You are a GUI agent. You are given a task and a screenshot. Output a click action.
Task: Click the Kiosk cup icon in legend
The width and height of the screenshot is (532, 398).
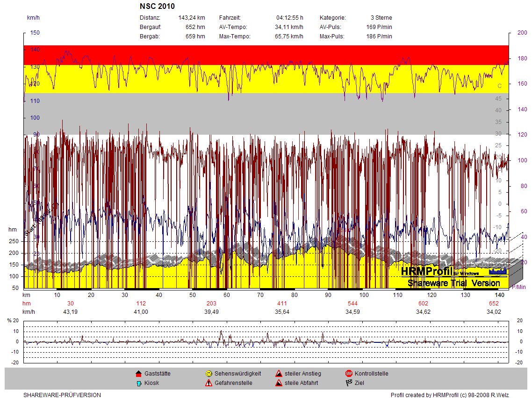click(x=138, y=383)
